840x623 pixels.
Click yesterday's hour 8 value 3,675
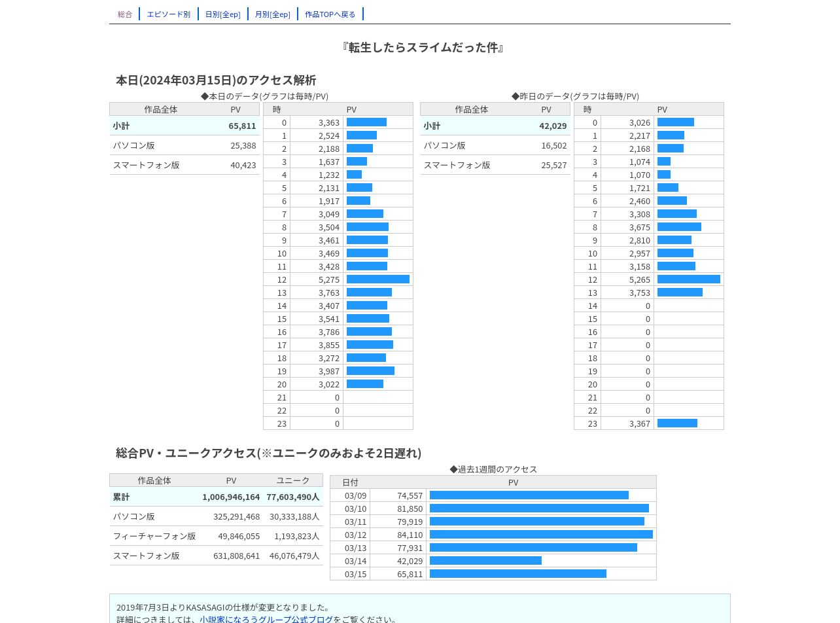(x=640, y=227)
